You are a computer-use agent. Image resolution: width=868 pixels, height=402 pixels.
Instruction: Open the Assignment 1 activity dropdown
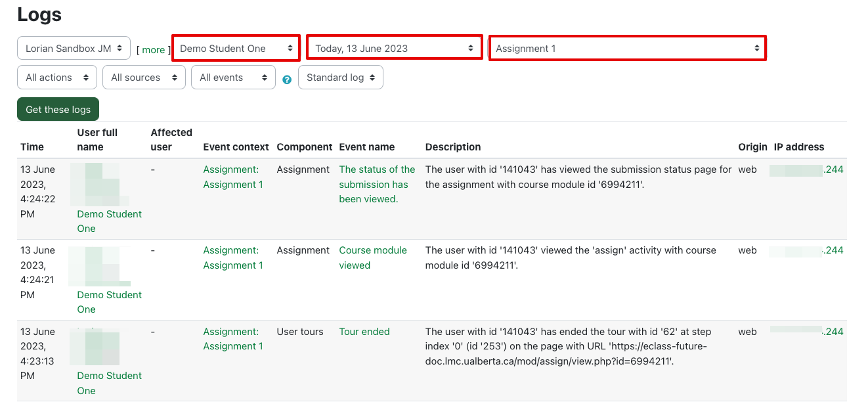[627, 49]
